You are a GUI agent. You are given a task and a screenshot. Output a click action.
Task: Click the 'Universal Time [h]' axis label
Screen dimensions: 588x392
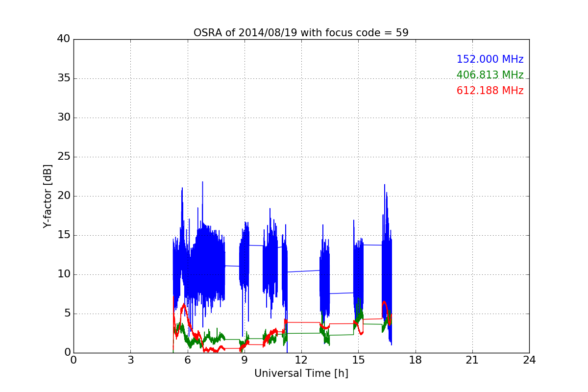tap(301, 373)
